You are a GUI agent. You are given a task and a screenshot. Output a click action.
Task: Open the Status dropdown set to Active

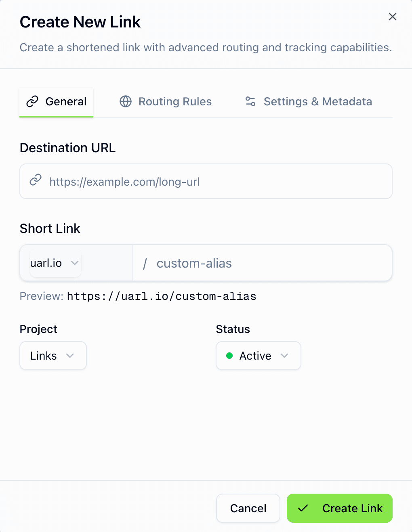(258, 356)
